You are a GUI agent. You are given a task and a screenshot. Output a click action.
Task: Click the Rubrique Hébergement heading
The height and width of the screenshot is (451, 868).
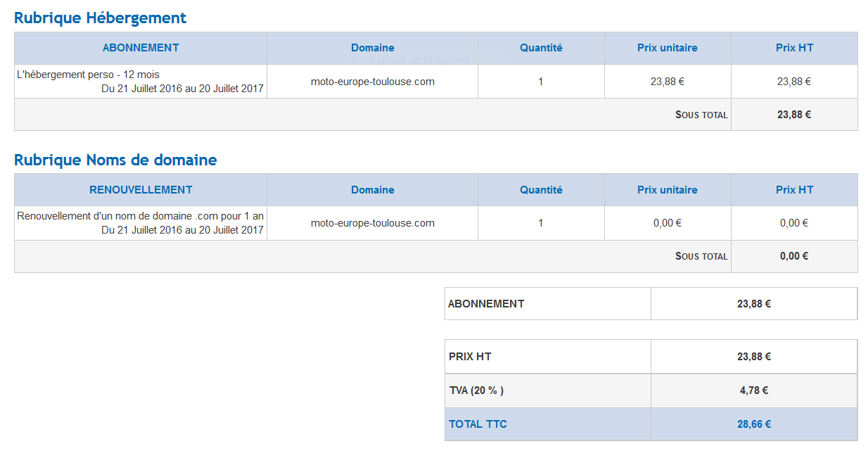tap(100, 18)
